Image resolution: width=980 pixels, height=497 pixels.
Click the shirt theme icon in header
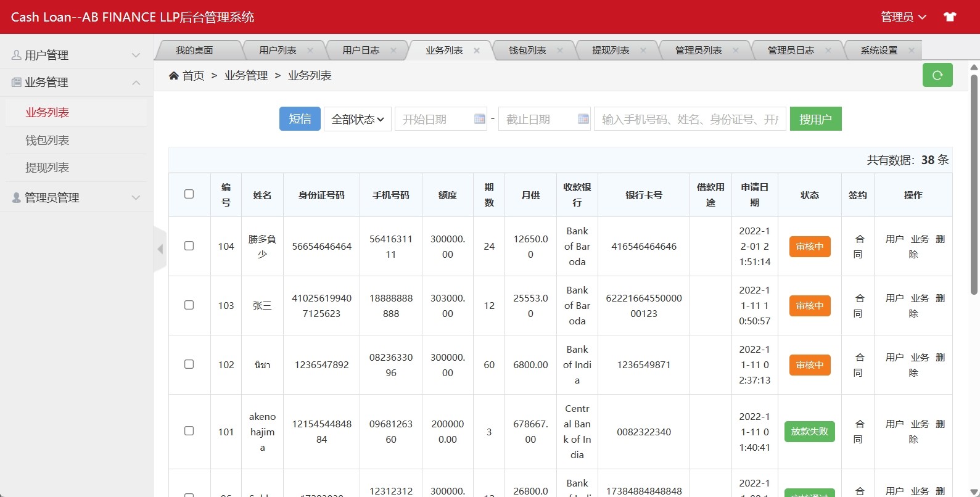pyautogui.click(x=950, y=17)
